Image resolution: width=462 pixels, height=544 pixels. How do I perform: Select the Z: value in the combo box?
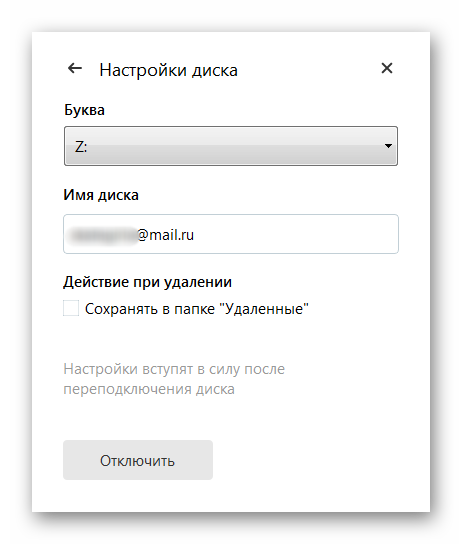(81, 147)
